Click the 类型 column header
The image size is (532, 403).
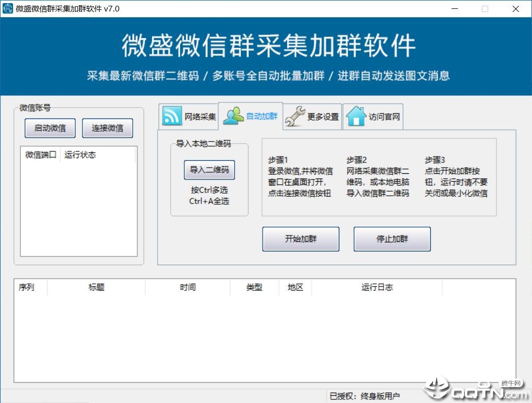pos(254,287)
